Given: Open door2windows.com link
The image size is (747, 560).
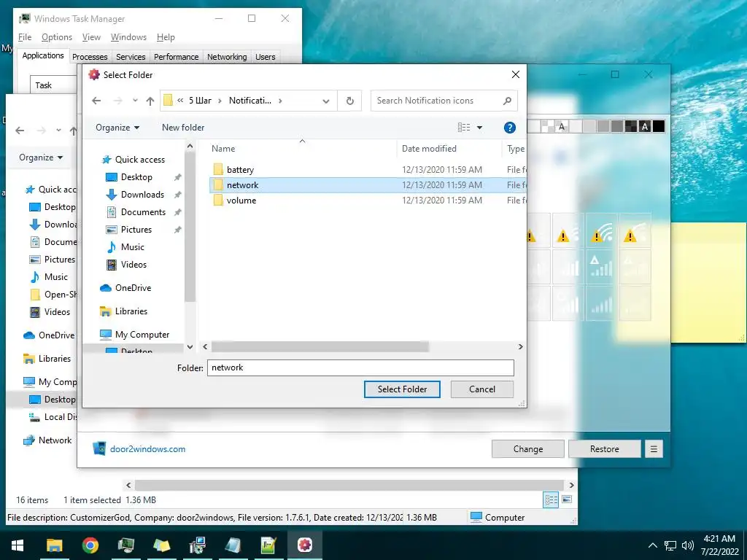Looking at the screenshot, I should point(147,448).
